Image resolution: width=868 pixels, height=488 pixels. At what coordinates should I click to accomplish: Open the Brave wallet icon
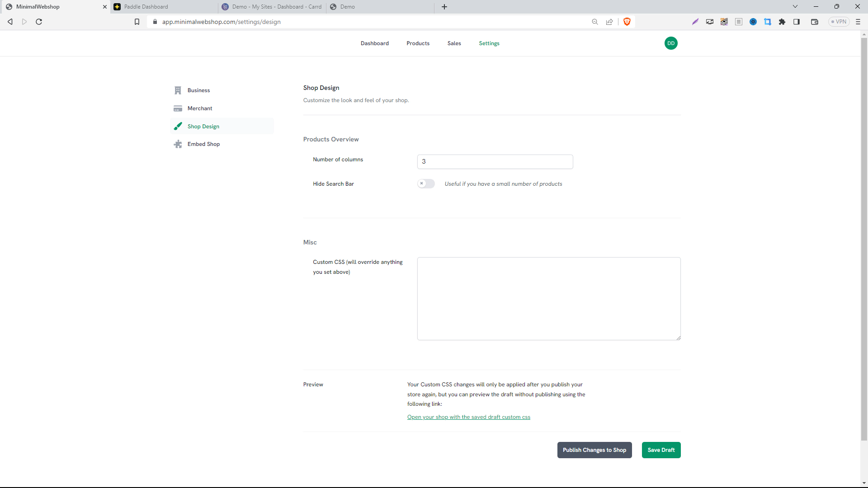[815, 22]
